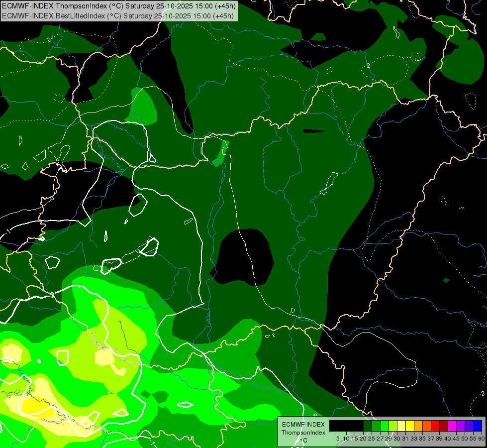Viewport: 487px width, 448px height.
Task: Click the violet 50-55 legend swatch
Action: coord(469,426)
